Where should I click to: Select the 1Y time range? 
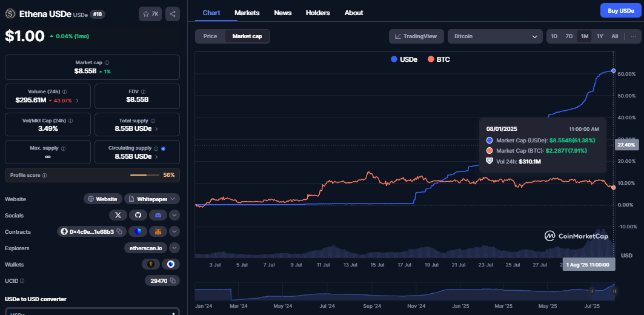(600, 36)
